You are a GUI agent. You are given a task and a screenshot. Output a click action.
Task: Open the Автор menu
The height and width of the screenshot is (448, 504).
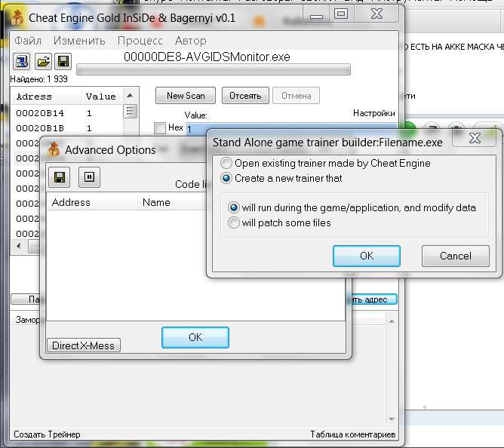click(x=191, y=41)
